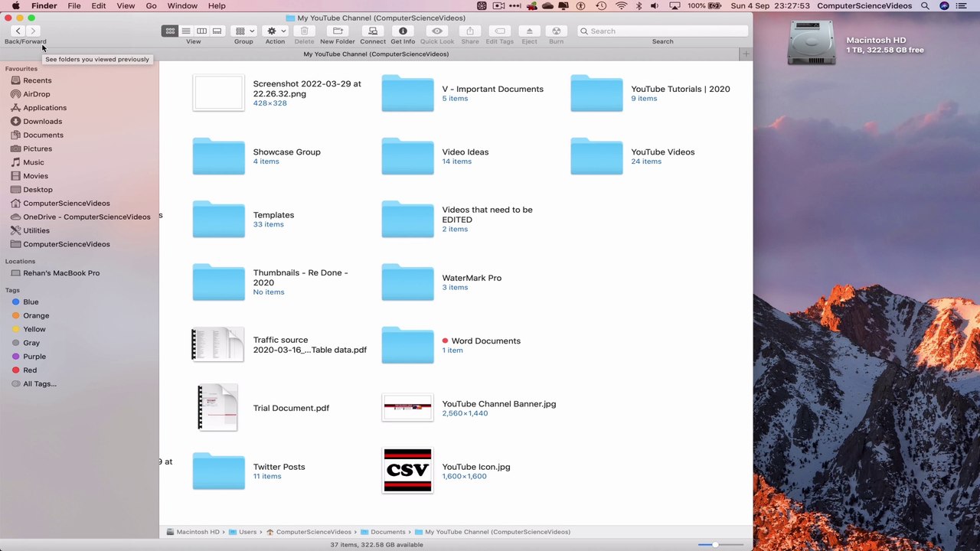This screenshot has width=980, height=551.
Task: Switch Finder to gallery view
Action: (217, 31)
